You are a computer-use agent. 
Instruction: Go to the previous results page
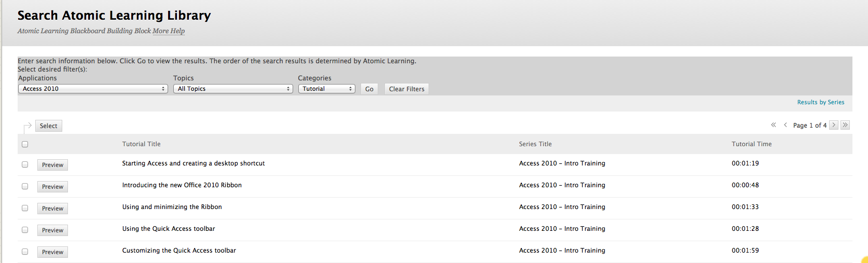coord(786,125)
